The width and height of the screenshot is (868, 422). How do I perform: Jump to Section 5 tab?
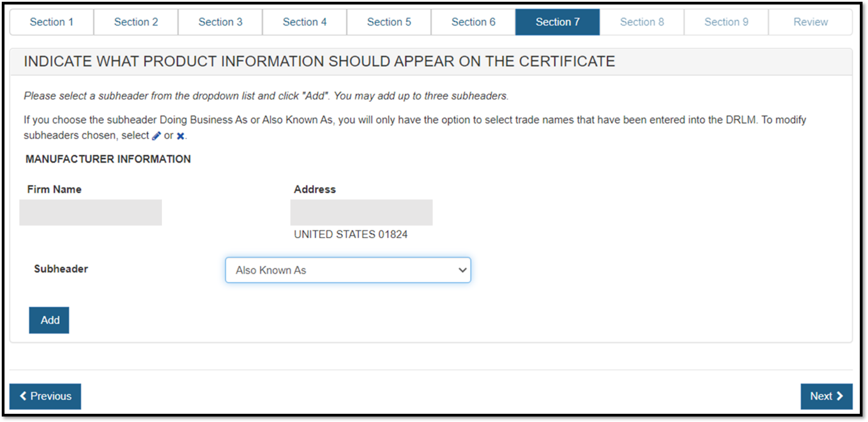tap(389, 22)
